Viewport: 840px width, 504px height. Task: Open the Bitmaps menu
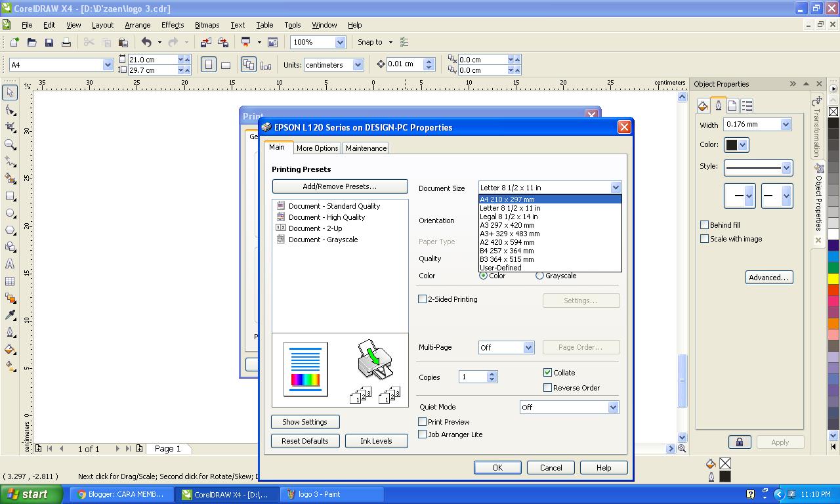coord(207,25)
